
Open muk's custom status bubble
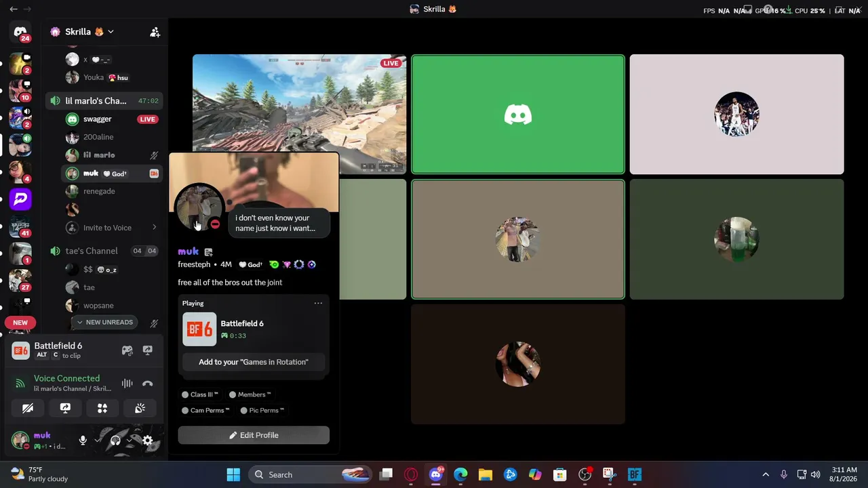[x=278, y=223]
